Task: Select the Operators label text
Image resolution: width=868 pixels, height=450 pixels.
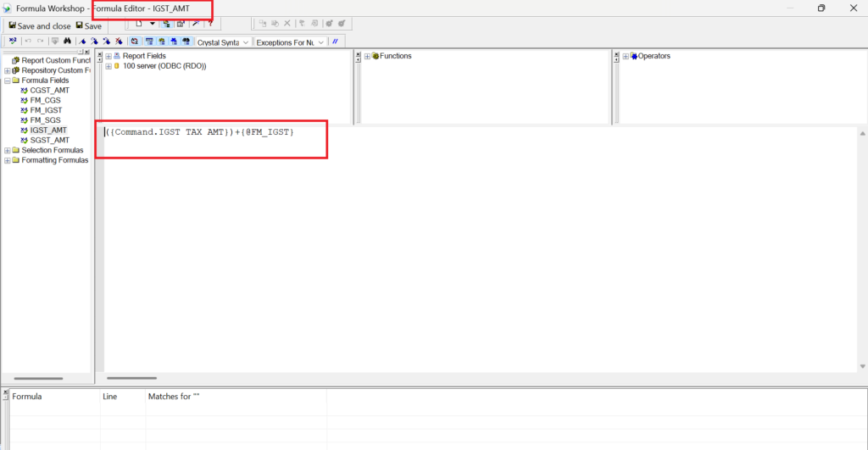Action: tap(654, 56)
